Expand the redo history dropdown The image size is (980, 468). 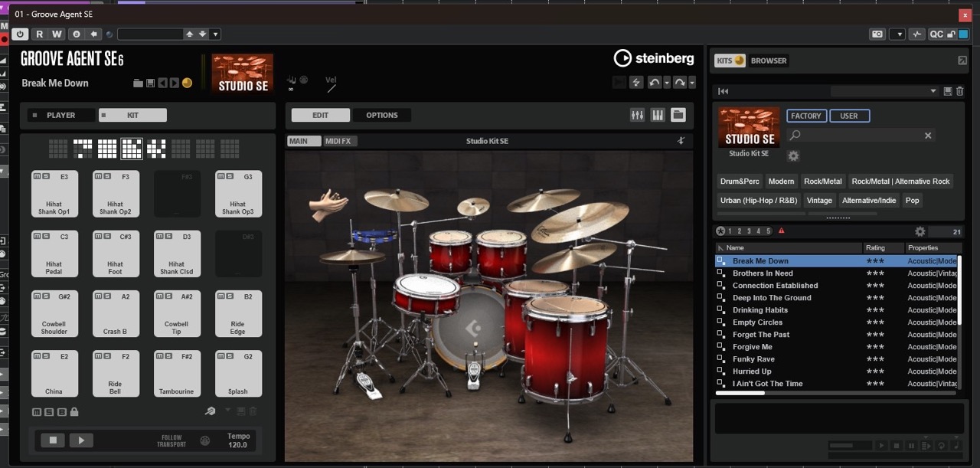691,83
